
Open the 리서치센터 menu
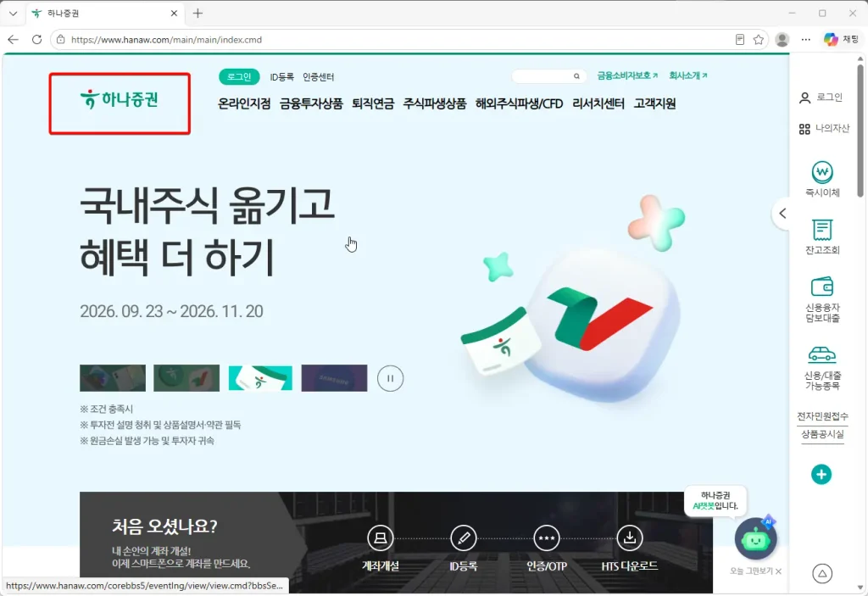click(598, 103)
